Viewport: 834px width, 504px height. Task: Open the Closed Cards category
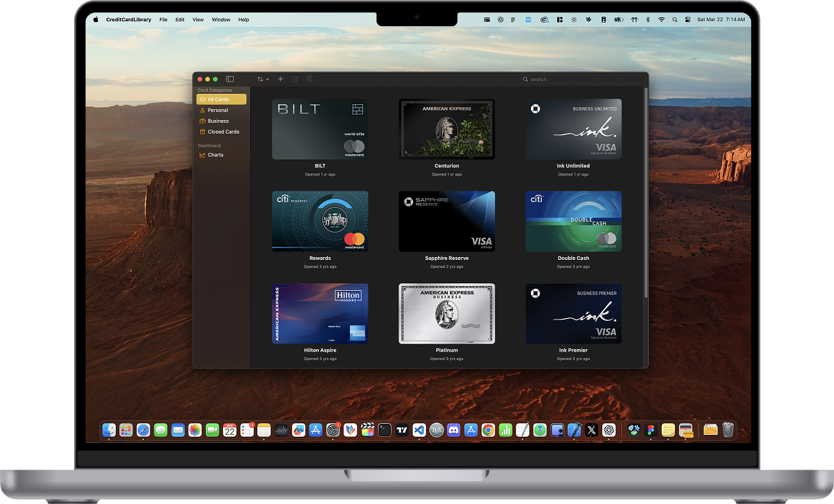point(221,132)
